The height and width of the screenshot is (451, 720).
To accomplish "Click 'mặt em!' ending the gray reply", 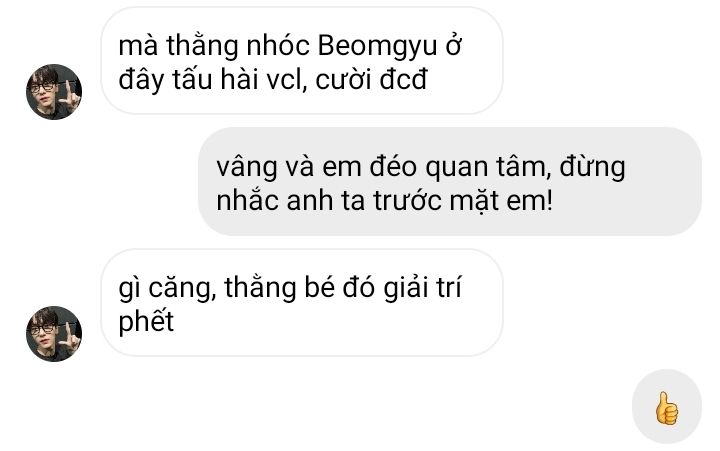I will [x=501, y=201].
